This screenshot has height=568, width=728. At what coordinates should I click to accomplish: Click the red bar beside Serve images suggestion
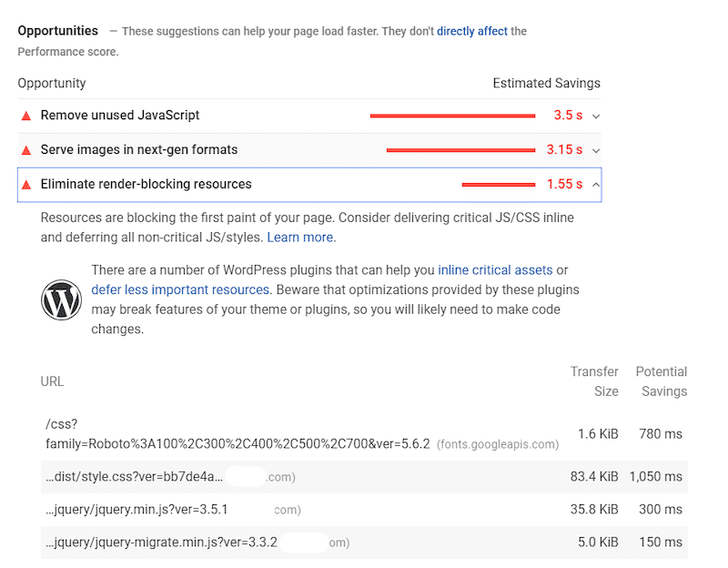[460, 150]
